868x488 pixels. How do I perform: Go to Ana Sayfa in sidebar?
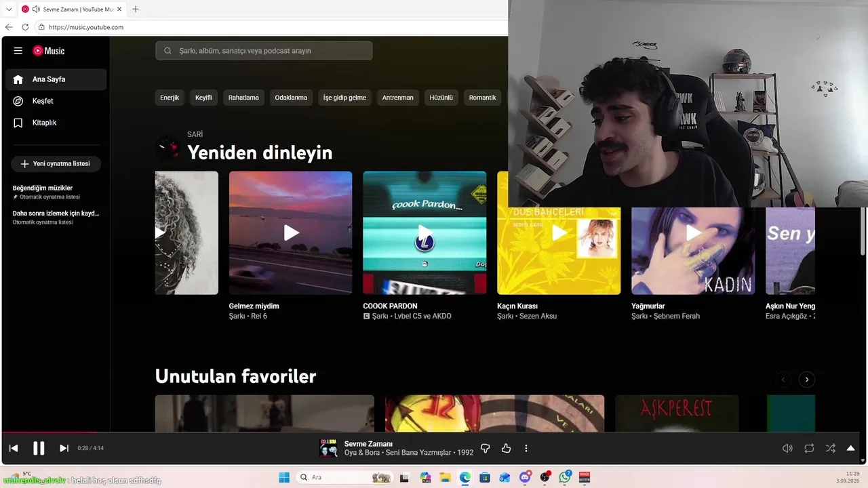coord(56,79)
